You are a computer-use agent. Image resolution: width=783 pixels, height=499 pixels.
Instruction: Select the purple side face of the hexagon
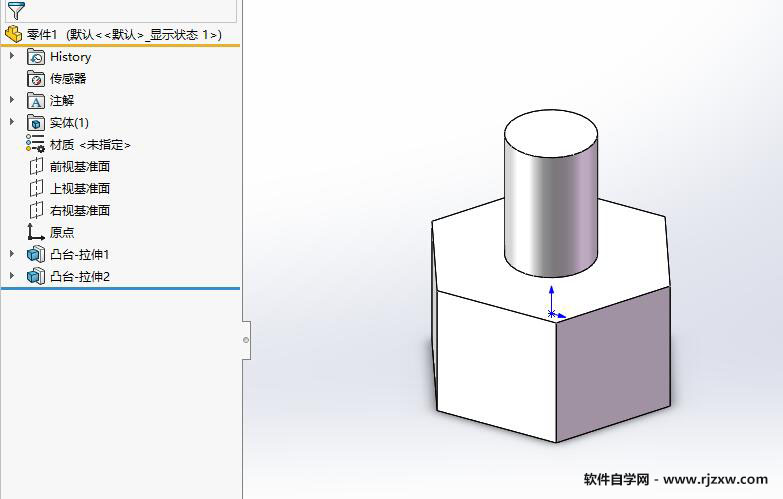[613, 364]
